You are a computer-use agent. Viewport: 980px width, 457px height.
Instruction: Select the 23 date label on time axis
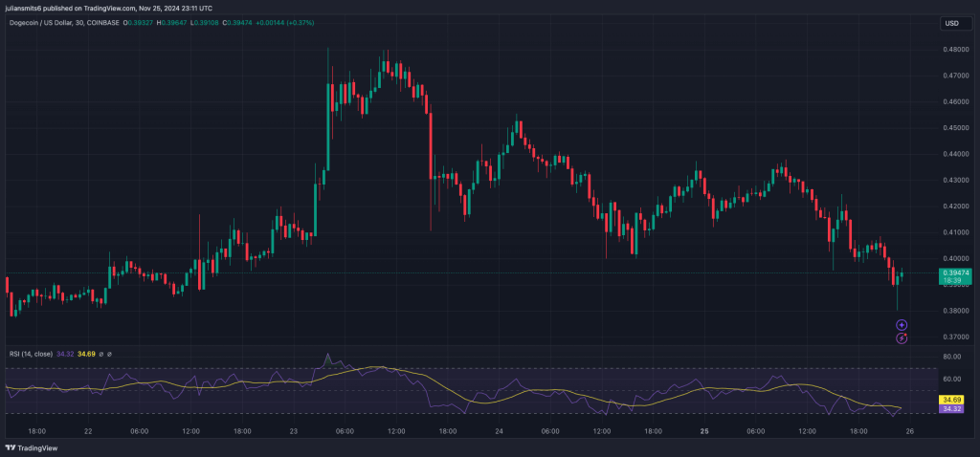pyautogui.click(x=294, y=431)
